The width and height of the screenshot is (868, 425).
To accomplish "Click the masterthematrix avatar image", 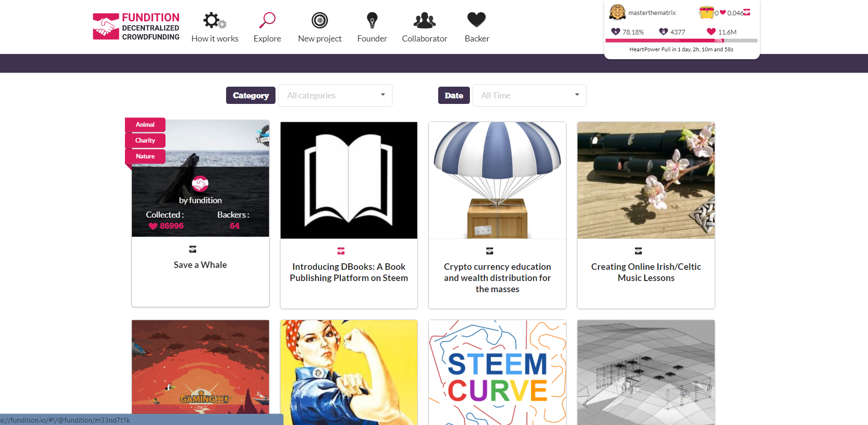I will [617, 12].
